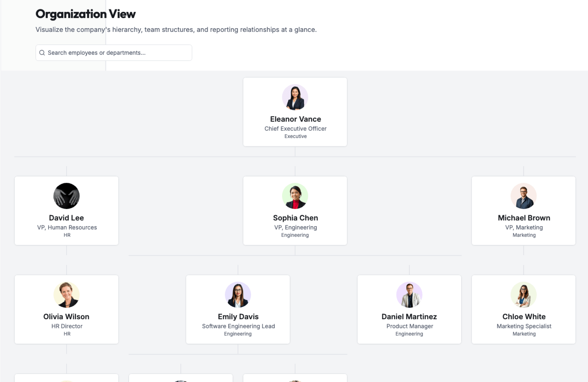
Task: Click Chloe White's profile picture
Action: 523,295
